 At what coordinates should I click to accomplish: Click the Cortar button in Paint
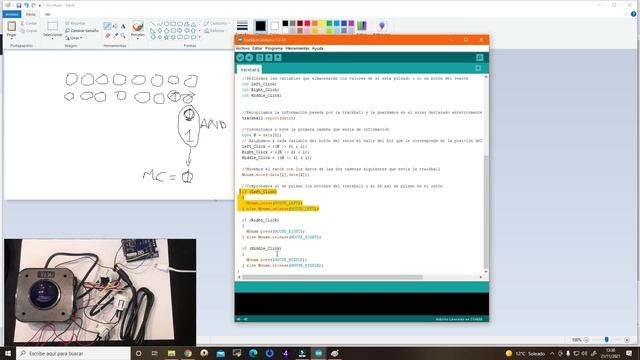tap(28, 24)
